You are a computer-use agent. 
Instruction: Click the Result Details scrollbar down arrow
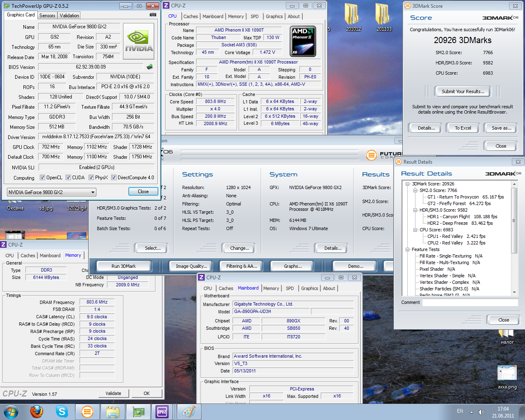point(514,292)
